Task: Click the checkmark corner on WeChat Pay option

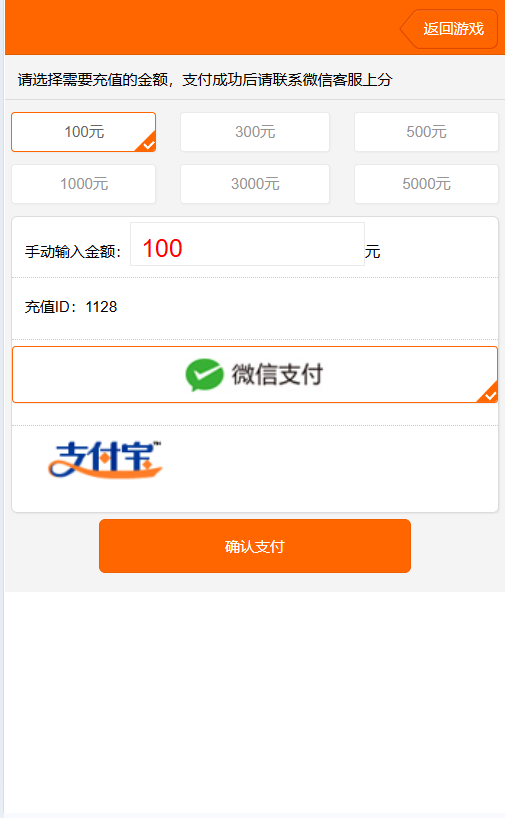Action: tap(488, 393)
